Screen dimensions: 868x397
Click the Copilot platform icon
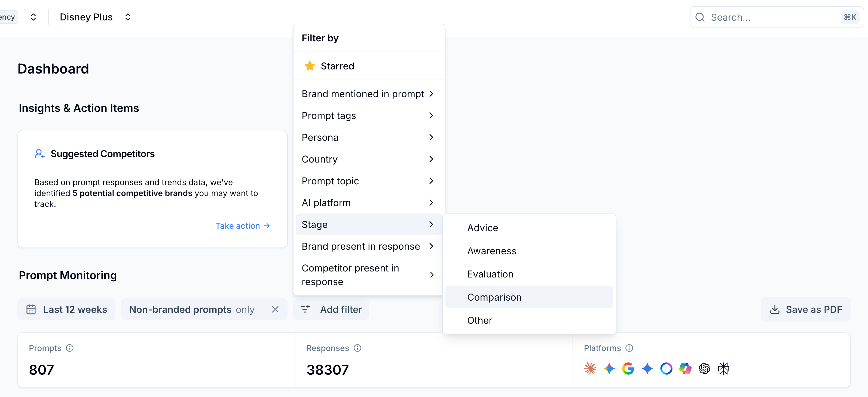click(x=685, y=368)
